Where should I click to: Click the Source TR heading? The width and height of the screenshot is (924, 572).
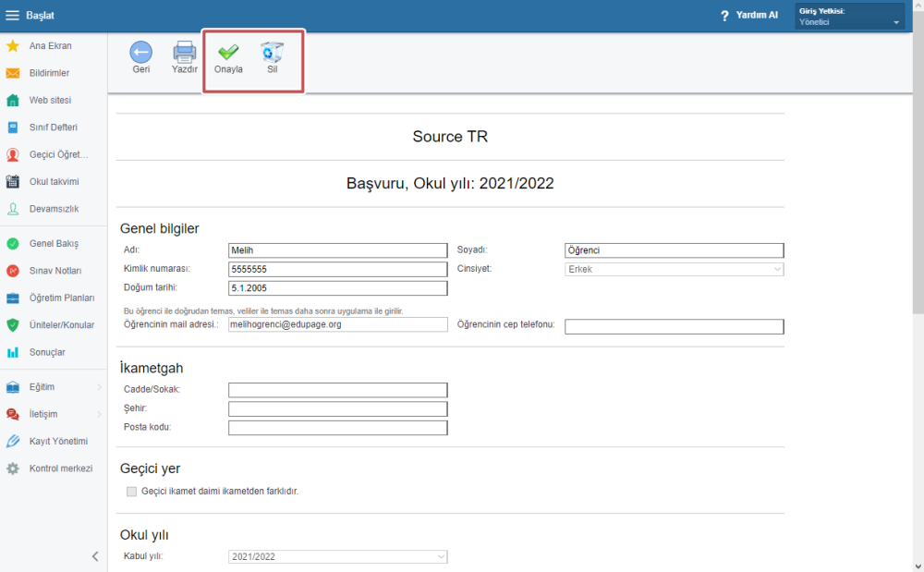tap(450, 137)
